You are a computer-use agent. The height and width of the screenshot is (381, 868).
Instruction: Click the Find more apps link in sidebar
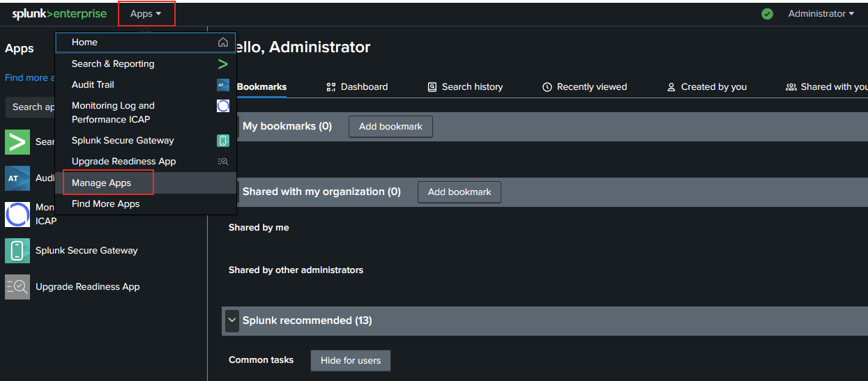pos(29,78)
